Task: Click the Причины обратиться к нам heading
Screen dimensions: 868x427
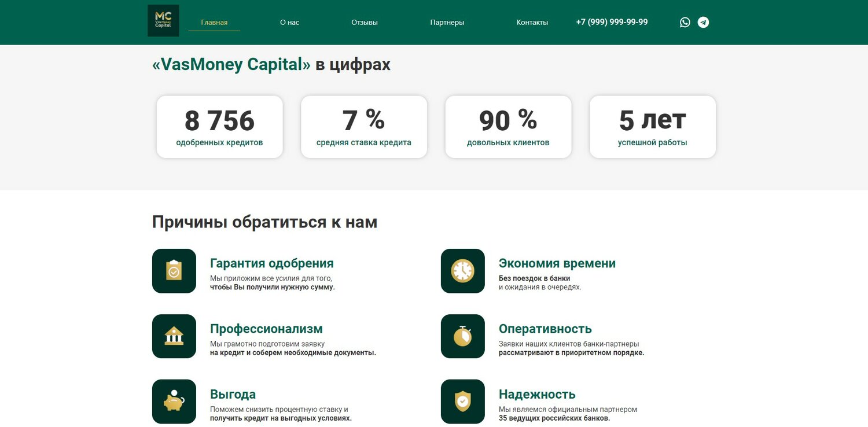Action: tap(264, 222)
